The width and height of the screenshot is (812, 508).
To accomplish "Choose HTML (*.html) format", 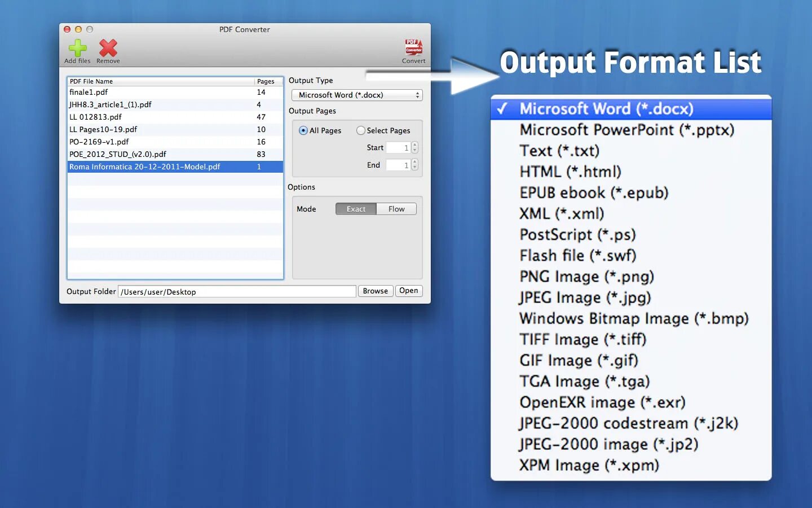I will tap(631, 172).
